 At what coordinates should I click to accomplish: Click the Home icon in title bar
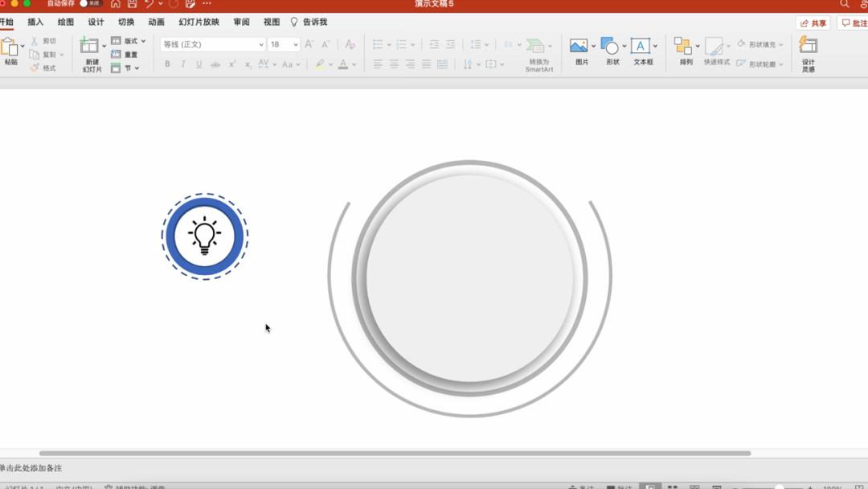[115, 4]
